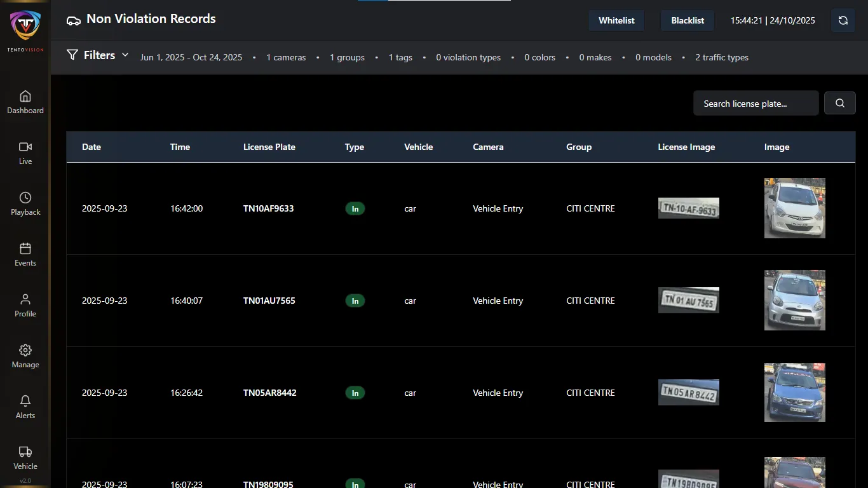Select license plate TN05AR8442 text

point(269,393)
